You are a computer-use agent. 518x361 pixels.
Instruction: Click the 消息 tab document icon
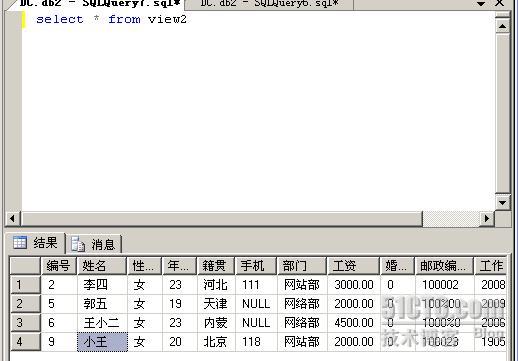(x=78, y=244)
